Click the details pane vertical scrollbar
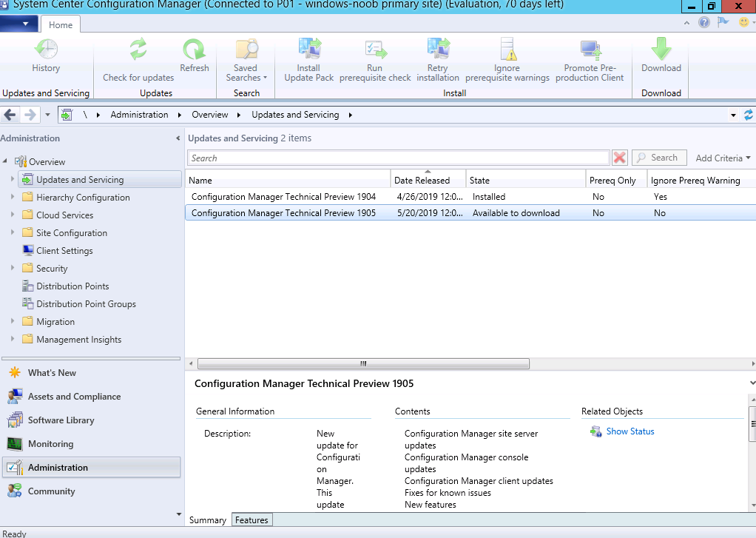756x538 pixels. pos(752,423)
